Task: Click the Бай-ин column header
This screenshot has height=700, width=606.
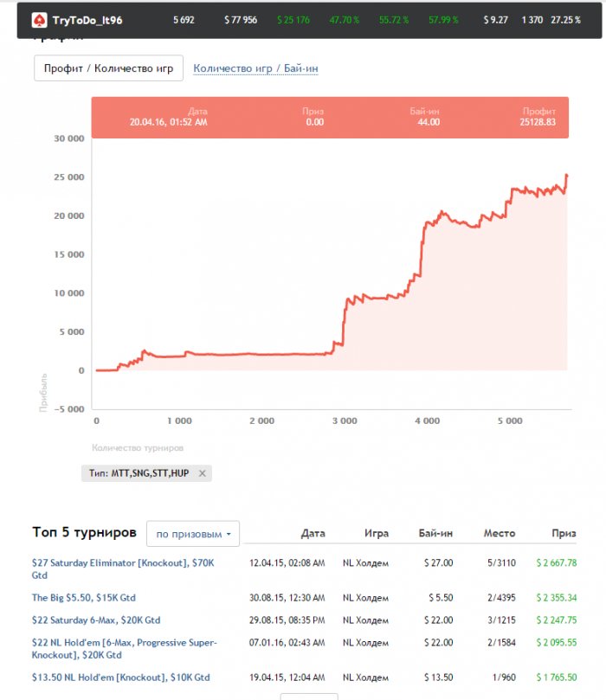Action: point(435,533)
